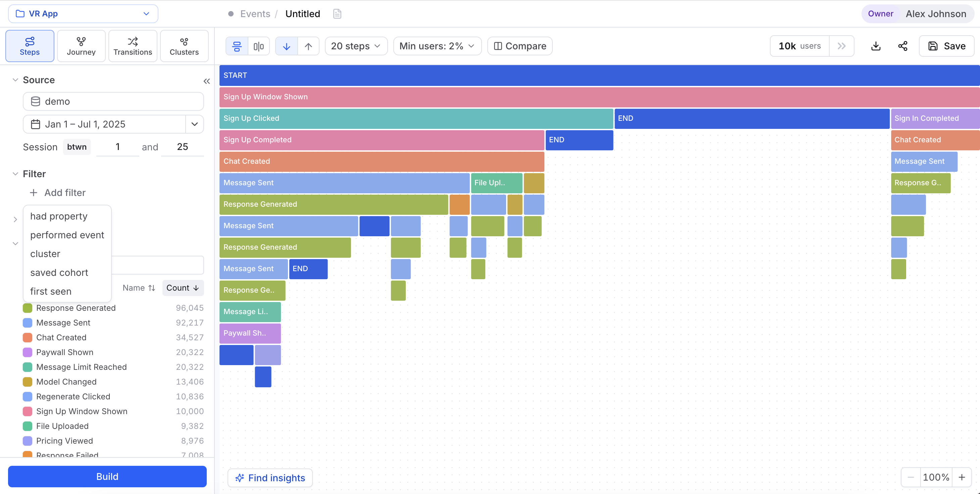Open the Min users 2% dropdown

coord(437,46)
